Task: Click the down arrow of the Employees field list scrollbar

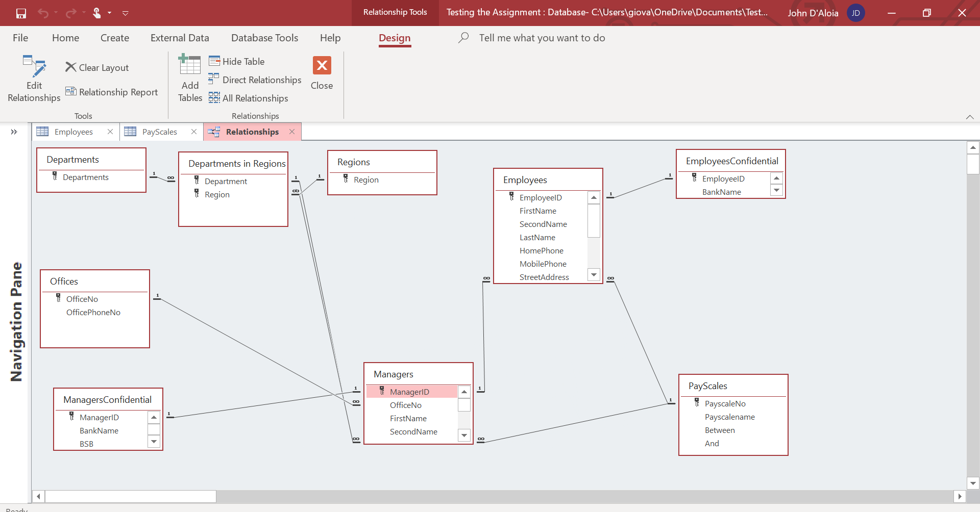Action: pyautogui.click(x=594, y=275)
